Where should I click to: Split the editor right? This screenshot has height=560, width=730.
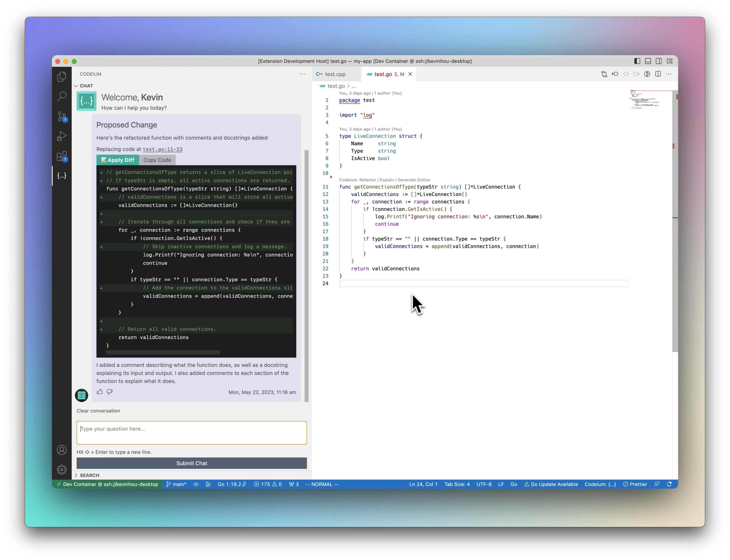click(658, 74)
